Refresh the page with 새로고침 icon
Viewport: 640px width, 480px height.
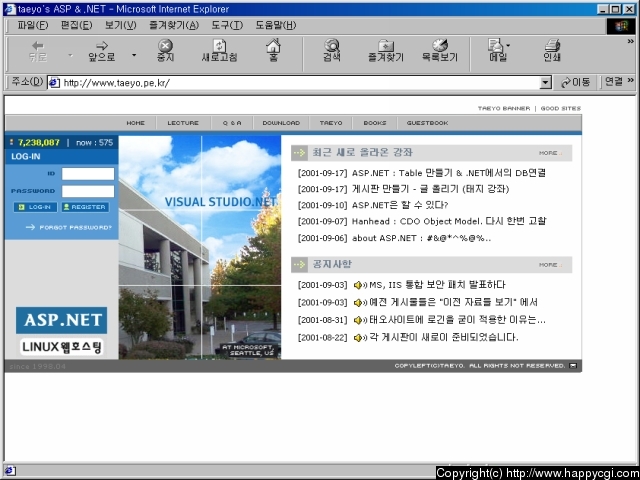[220, 46]
